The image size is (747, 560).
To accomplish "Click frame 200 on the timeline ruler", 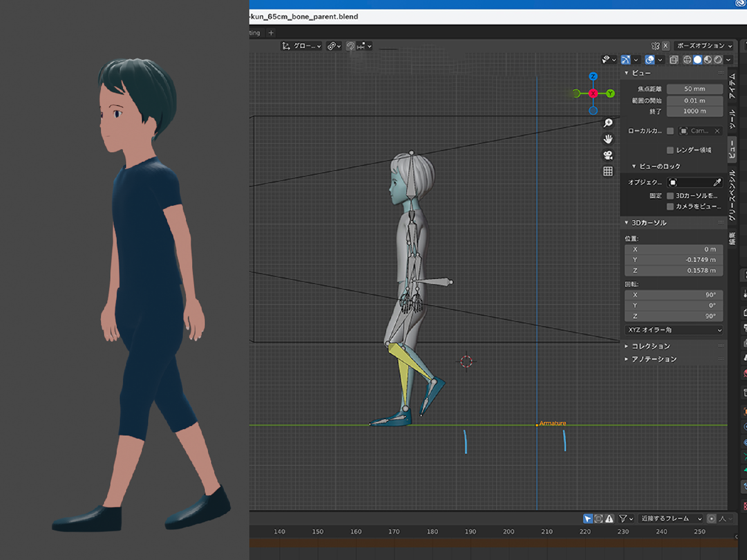I will (x=508, y=532).
